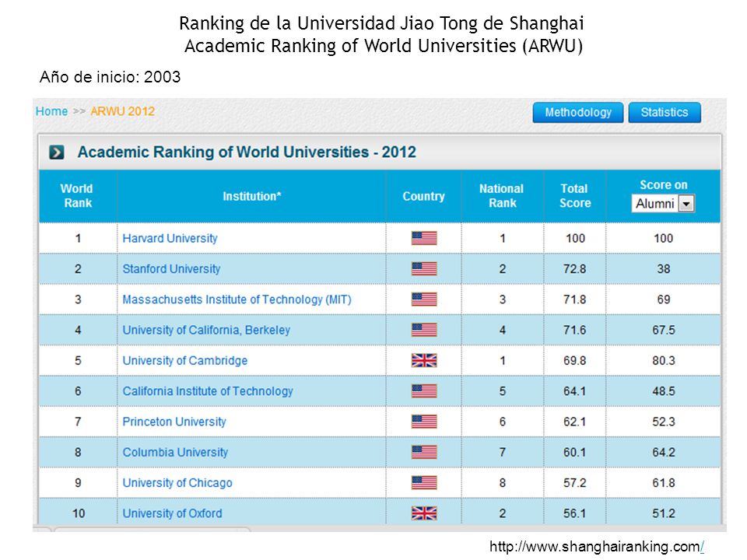Open University of Oxford link
The image size is (747, 560).
pyautogui.click(x=173, y=513)
